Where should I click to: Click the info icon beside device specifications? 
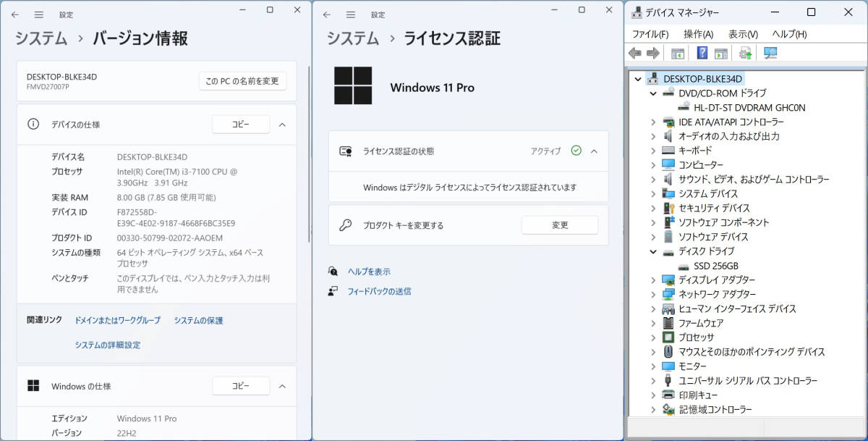click(x=33, y=124)
